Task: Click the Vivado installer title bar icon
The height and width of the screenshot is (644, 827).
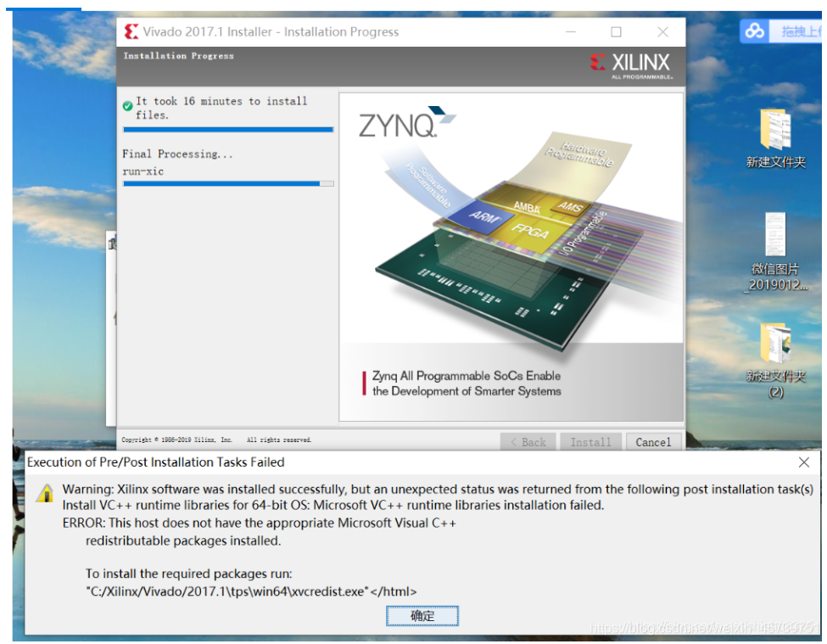Action: point(131,31)
